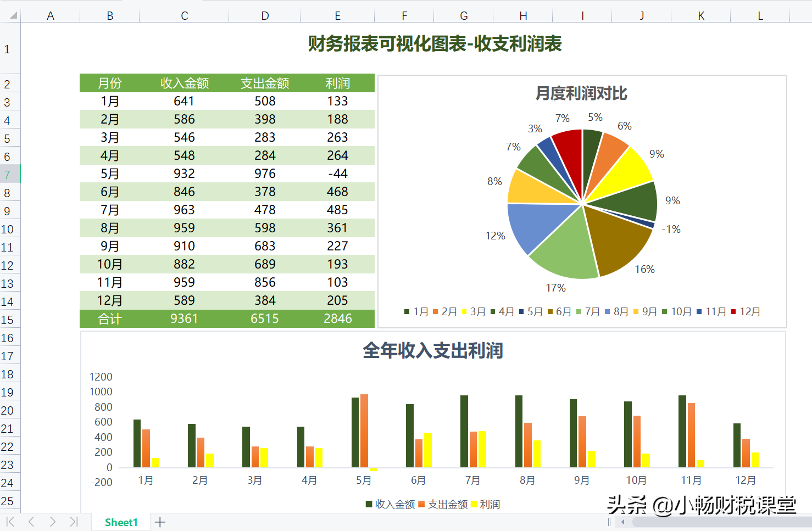Select the 合计 total row label cell
Viewport: 812px width, 531px height.
tap(109, 318)
